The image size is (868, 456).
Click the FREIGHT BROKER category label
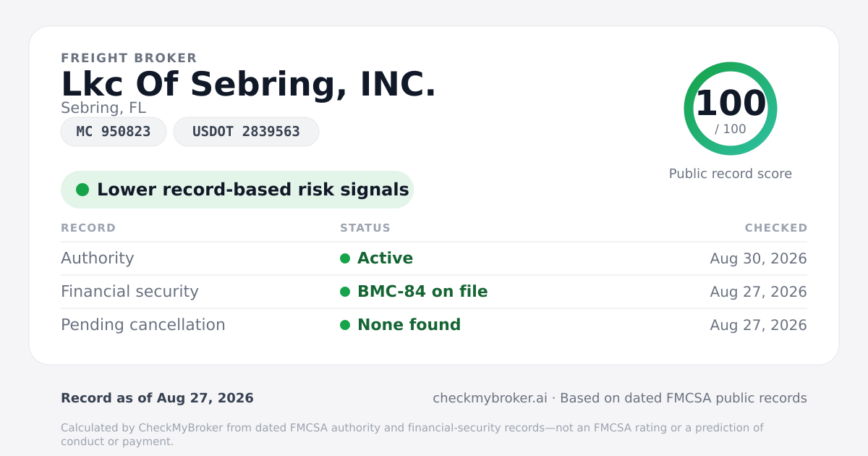coord(129,58)
